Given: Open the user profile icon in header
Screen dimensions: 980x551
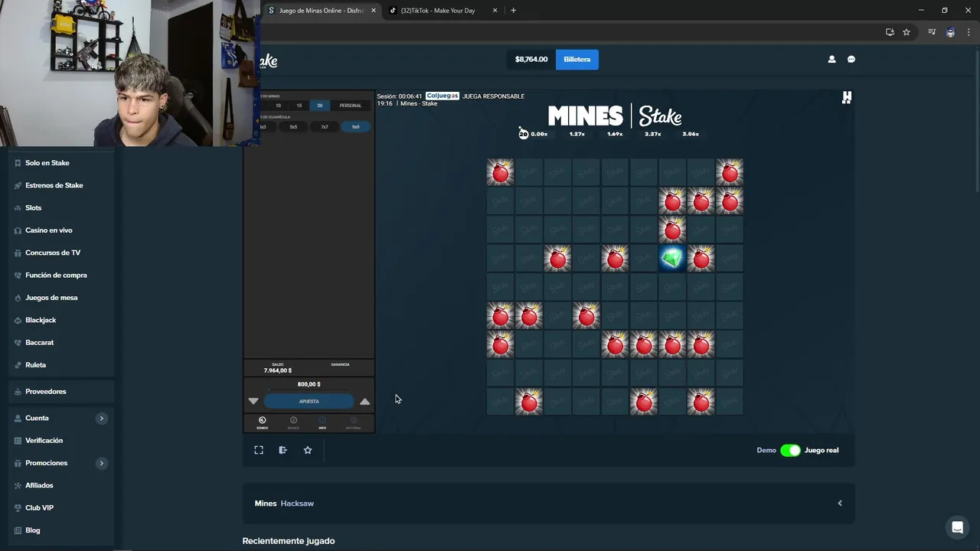Looking at the screenshot, I should [x=831, y=59].
